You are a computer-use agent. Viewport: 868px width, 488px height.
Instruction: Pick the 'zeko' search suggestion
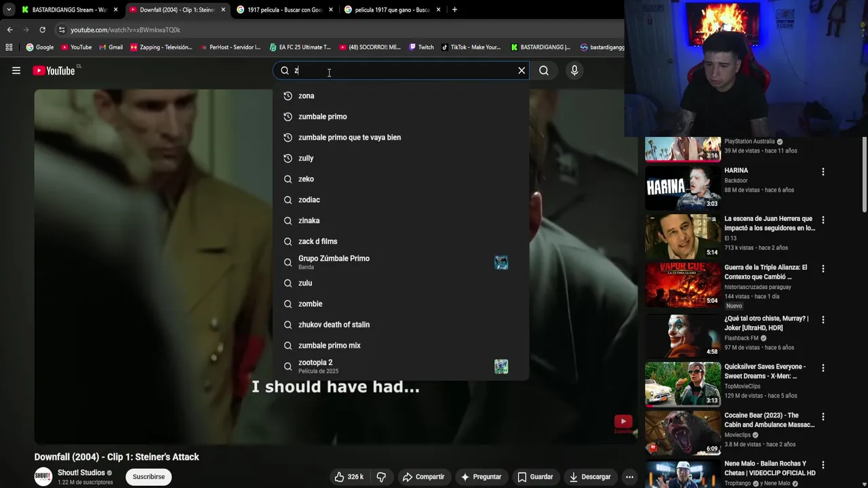tap(401, 179)
